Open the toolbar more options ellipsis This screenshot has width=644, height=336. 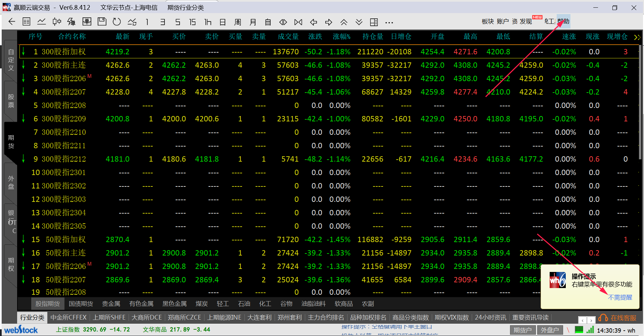[389, 22]
